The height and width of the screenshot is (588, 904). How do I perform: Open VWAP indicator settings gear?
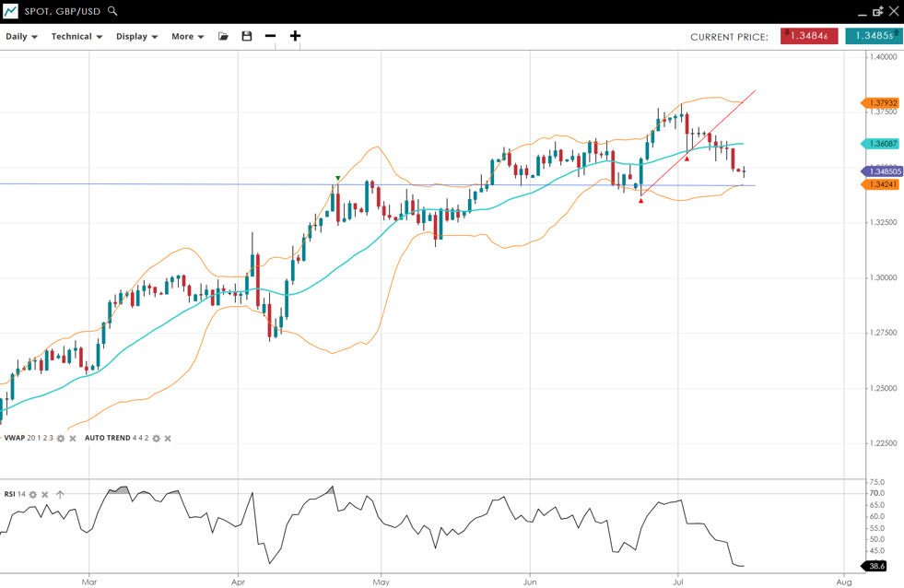tap(61, 439)
